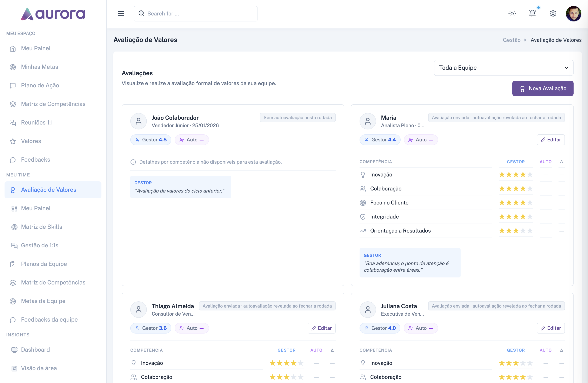The image size is (588, 383).
Task: Click Maria's Integridade competency row
Action: click(462, 217)
